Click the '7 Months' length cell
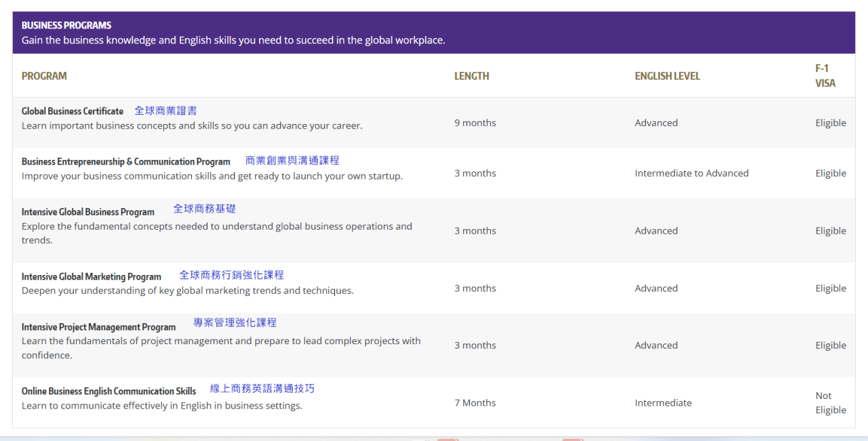The image size is (868, 441). pos(475,403)
